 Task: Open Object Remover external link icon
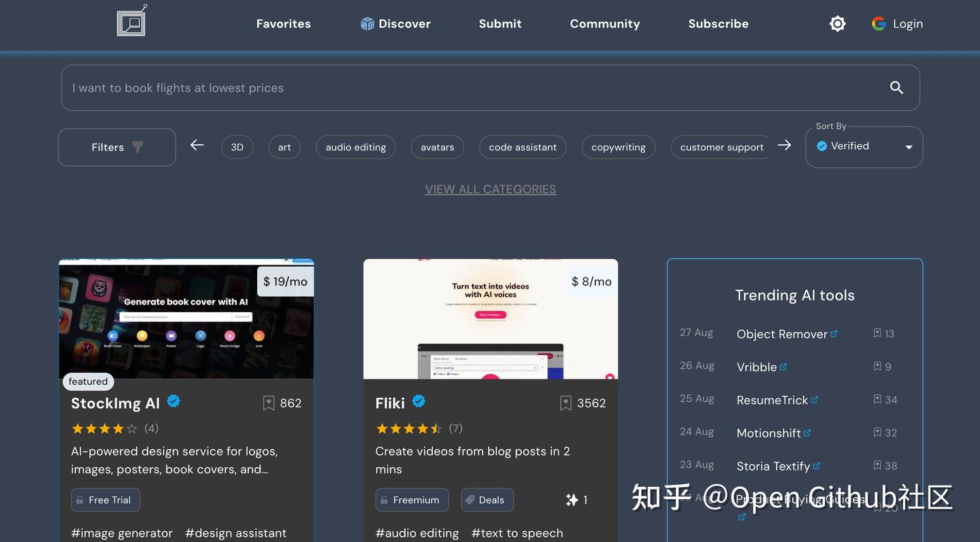pyautogui.click(x=834, y=333)
